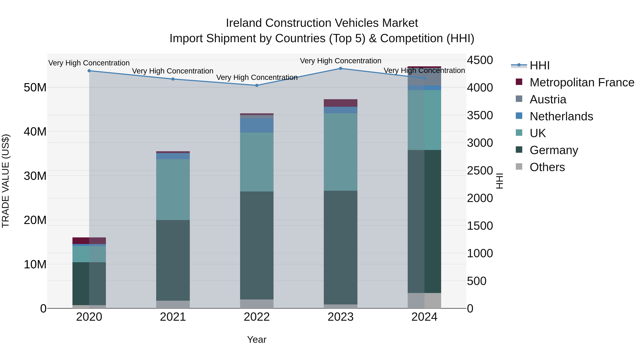
Task: Click the Metropolitan France maroon legend swatch
Action: (519, 82)
